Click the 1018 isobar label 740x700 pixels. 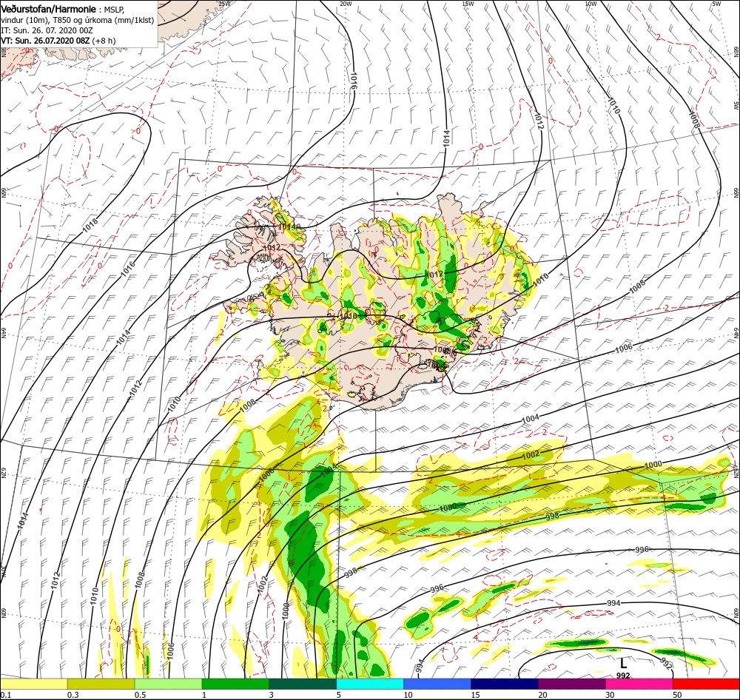click(x=90, y=225)
